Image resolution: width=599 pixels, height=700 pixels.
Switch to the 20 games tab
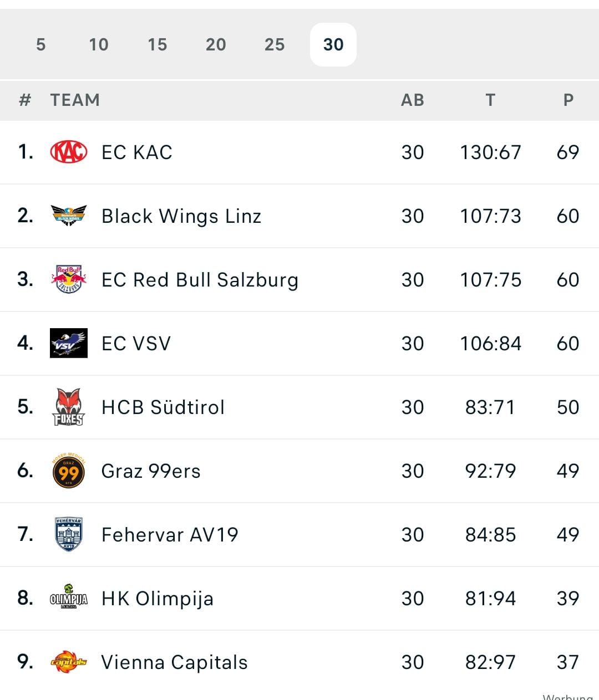point(216,44)
